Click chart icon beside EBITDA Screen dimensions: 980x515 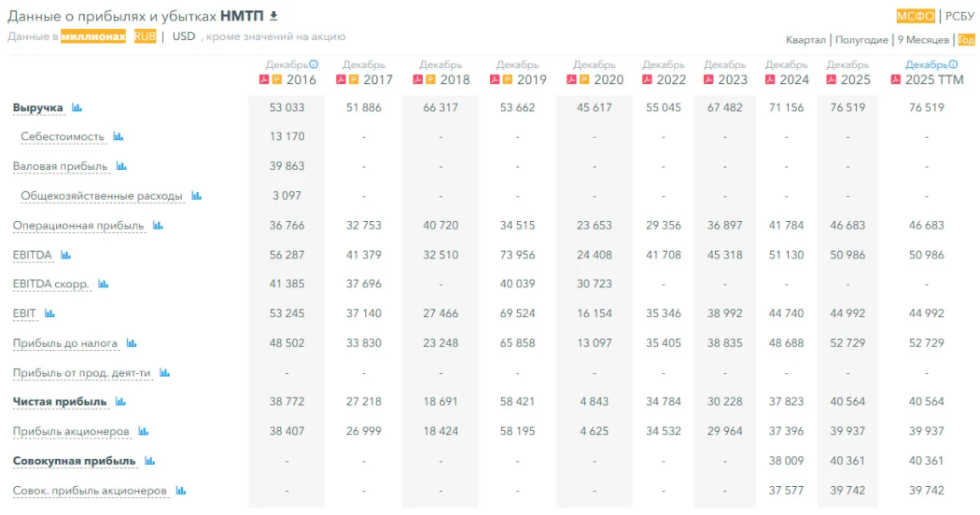(x=64, y=255)
